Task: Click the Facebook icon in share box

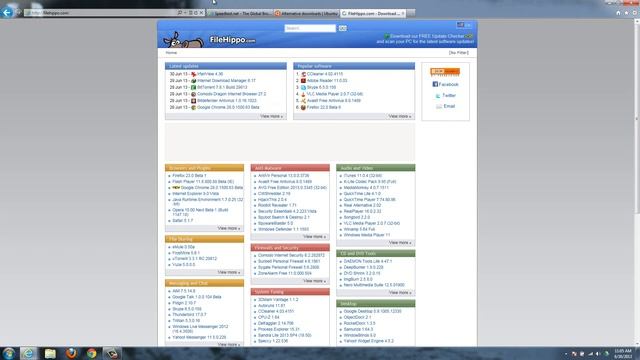Action: point(435,84)
